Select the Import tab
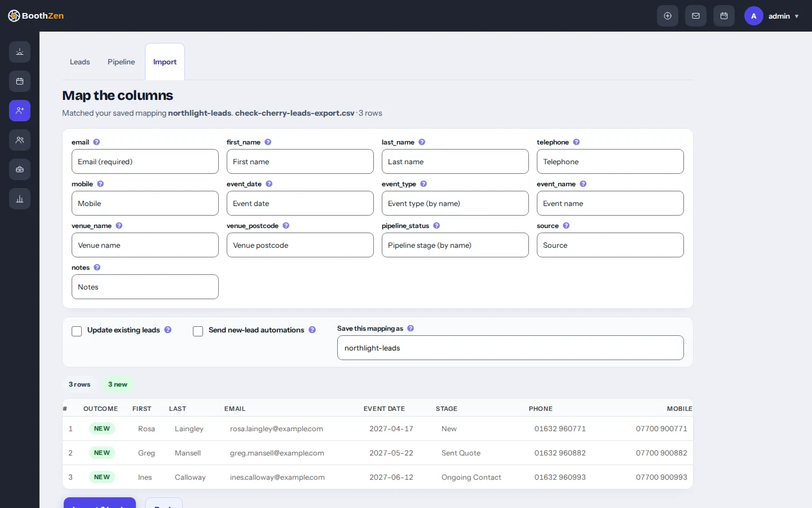 coord(165,62)
